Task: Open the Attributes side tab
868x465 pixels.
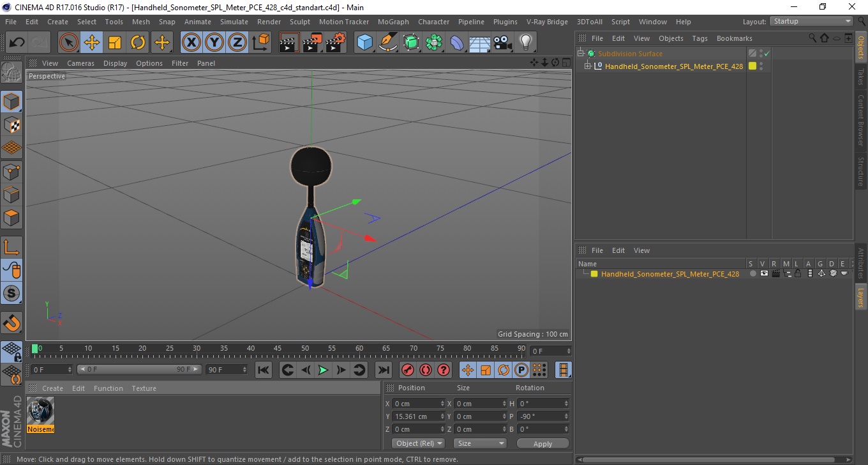Action: (861, 264)
